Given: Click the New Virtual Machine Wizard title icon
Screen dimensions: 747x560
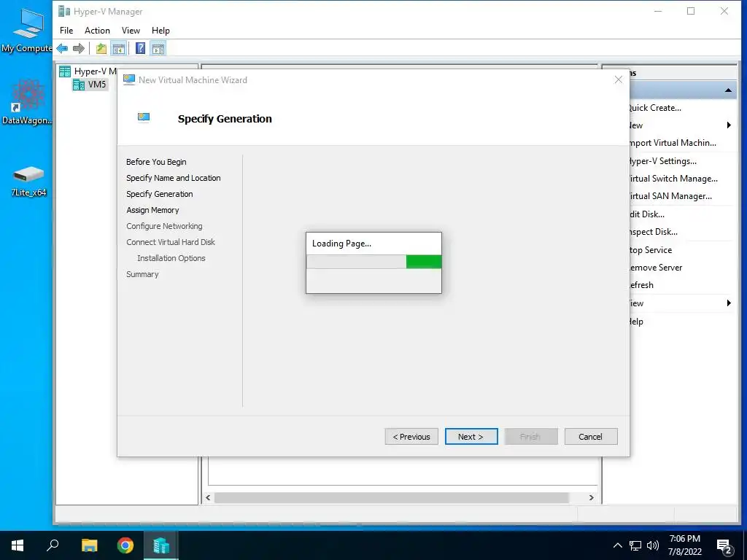Looking at the screenshot, I should coord(128,79).
